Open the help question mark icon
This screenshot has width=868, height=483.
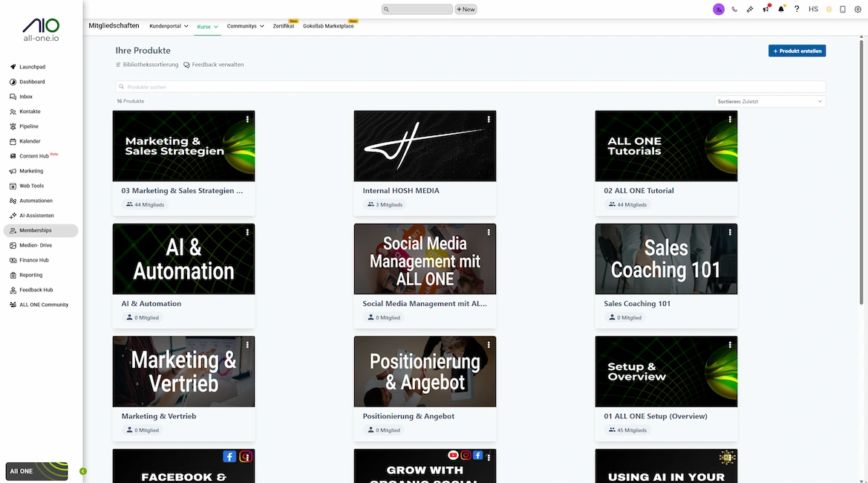[797, 10]
